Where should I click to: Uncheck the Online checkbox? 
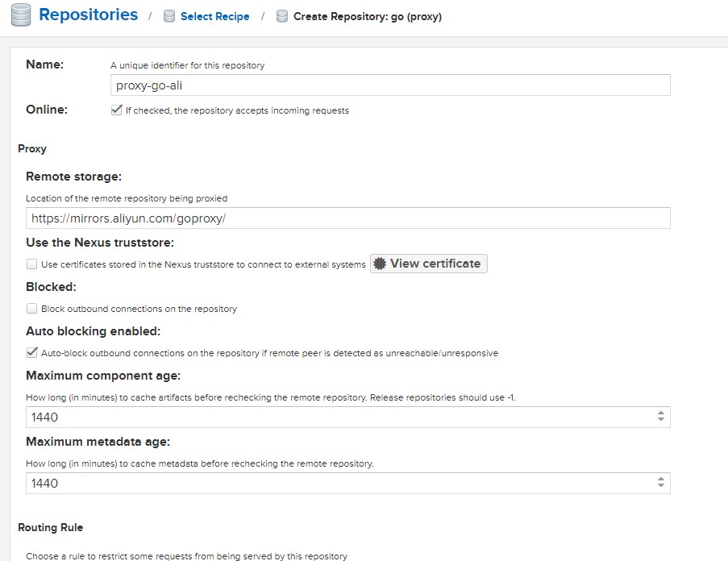pyautogui.click(x=116, y=110)
